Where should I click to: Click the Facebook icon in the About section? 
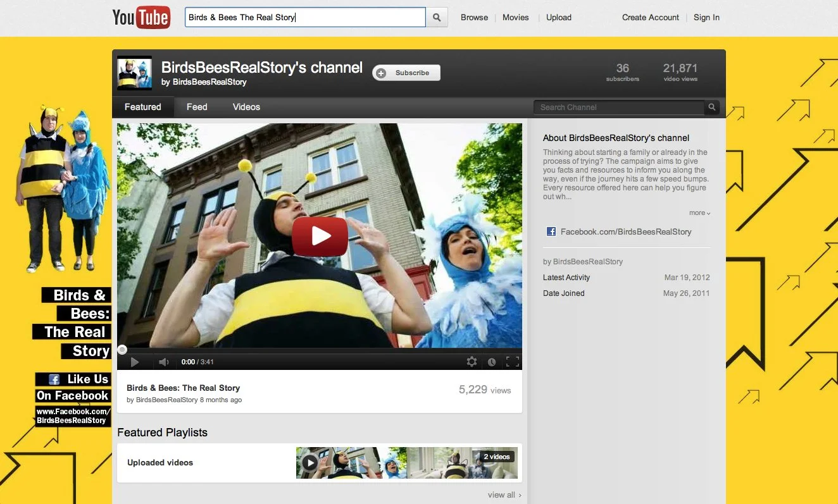coord(551,231)
